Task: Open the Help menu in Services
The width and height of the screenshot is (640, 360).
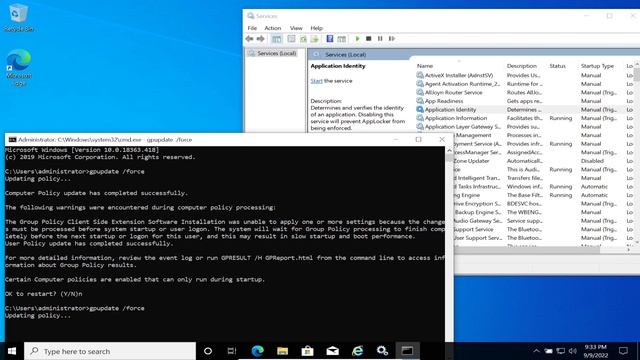Action: [316, 28]
